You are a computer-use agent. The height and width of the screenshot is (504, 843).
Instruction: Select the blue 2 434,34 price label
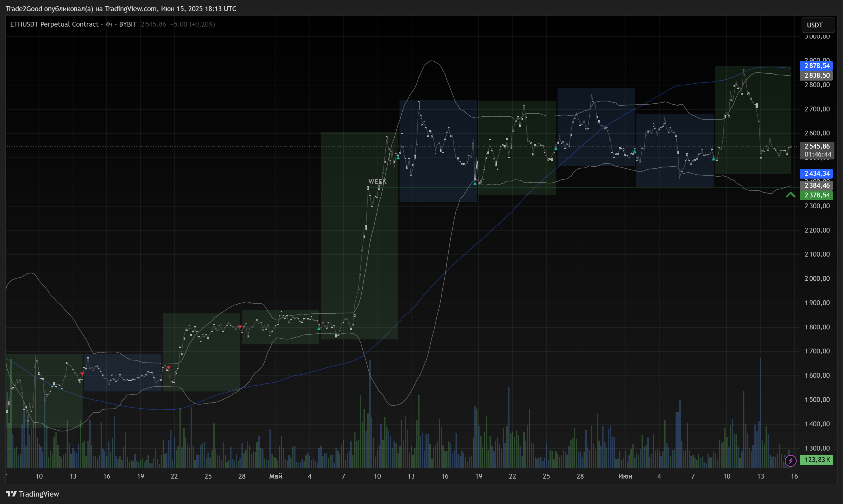(816, 173)
